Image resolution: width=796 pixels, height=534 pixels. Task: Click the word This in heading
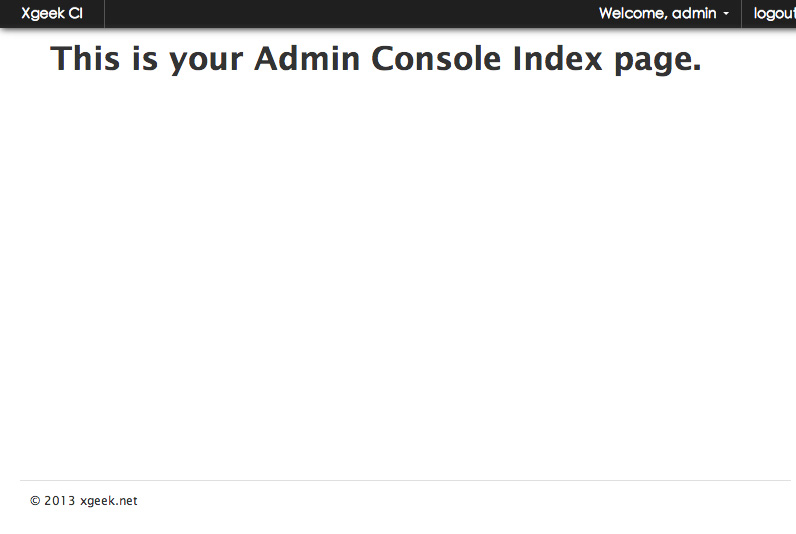pos(85,57)
